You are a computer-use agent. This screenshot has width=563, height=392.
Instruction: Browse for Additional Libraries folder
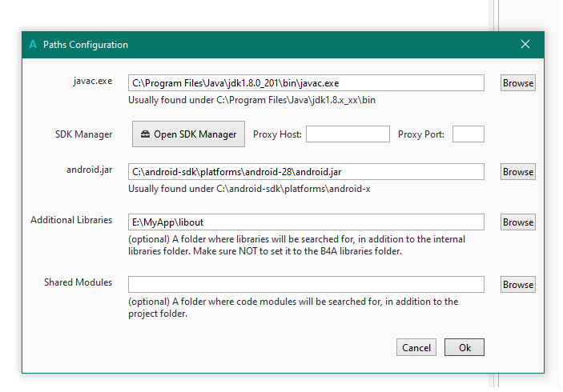coord(518,222)
